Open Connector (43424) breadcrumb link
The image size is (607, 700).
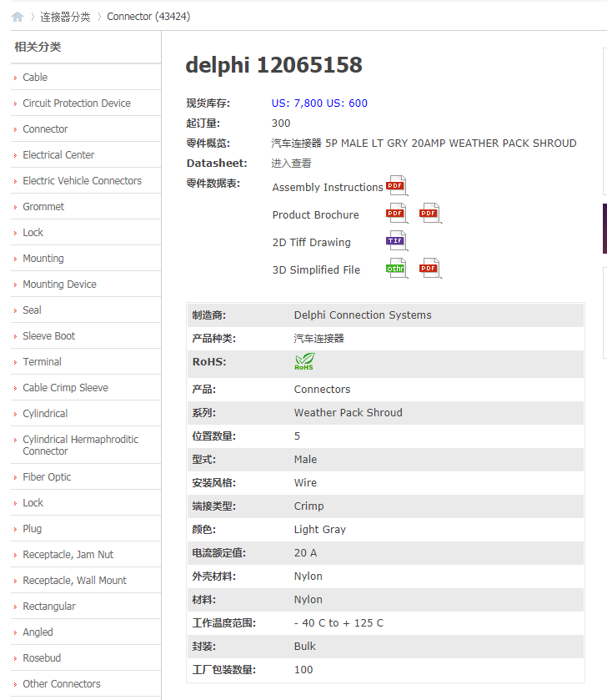coord(148,17)
